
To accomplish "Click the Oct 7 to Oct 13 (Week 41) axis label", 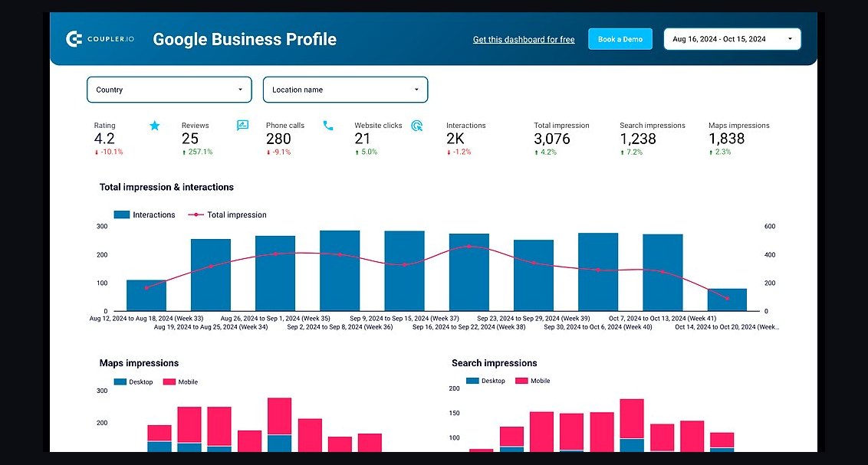I will coord(663,319).
